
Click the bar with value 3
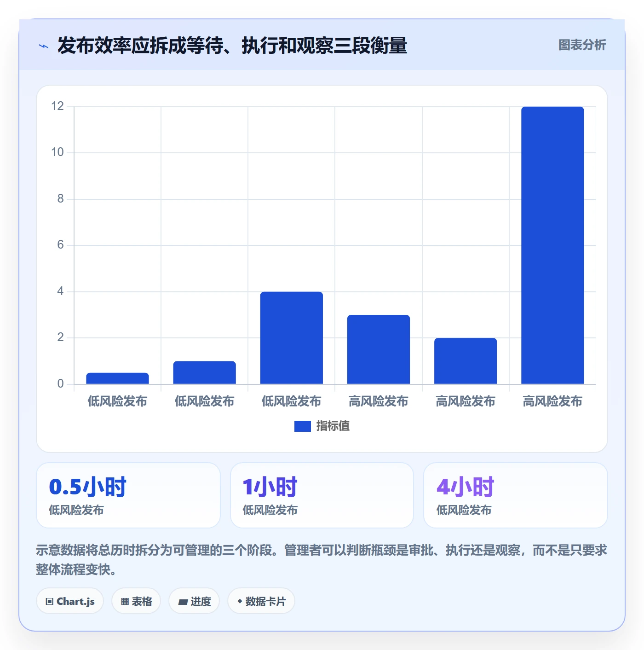(x=379, y=349)
